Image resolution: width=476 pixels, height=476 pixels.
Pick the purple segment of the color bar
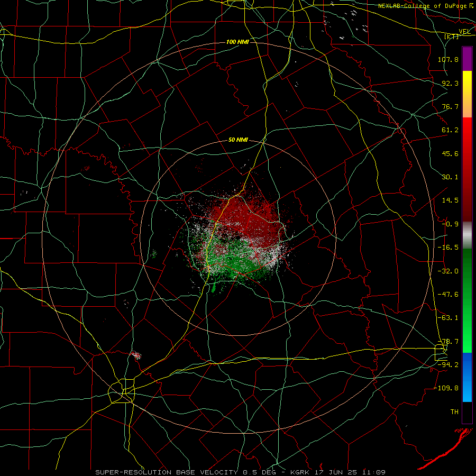coord(467,59)
